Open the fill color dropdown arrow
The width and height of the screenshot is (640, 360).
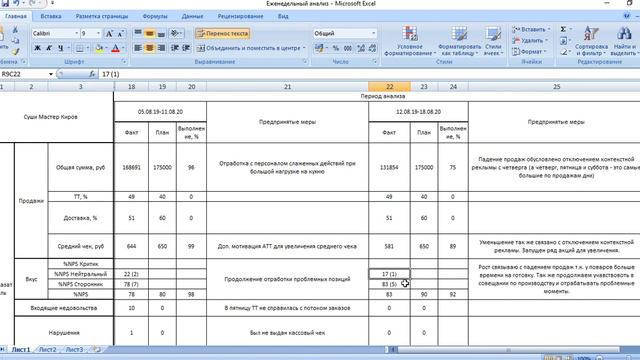pos(106,48)
